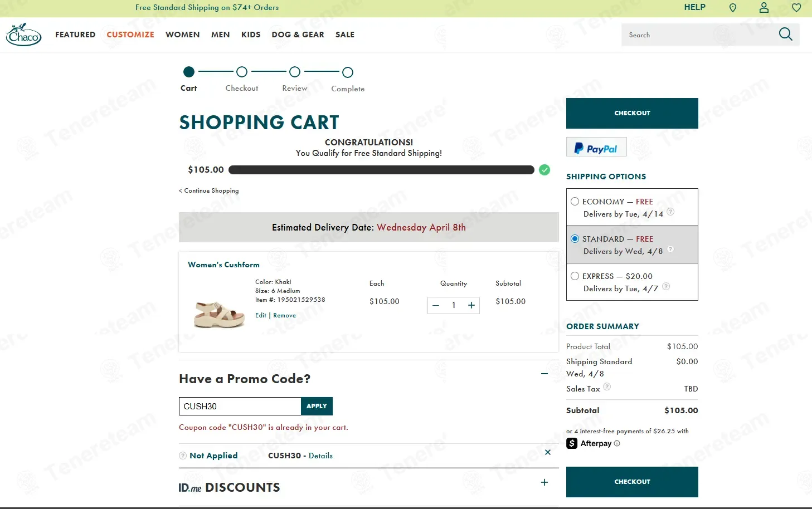Click the Standard shipping help icon
The width and height of the screenshot is (812, 509).
pyautogui.click(x=670, y=249)
